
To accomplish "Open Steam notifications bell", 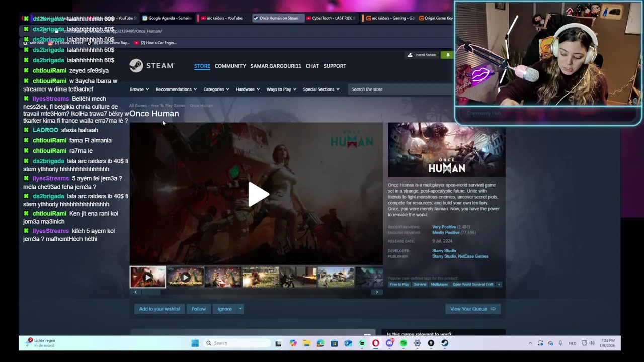I will click(448, 55).
